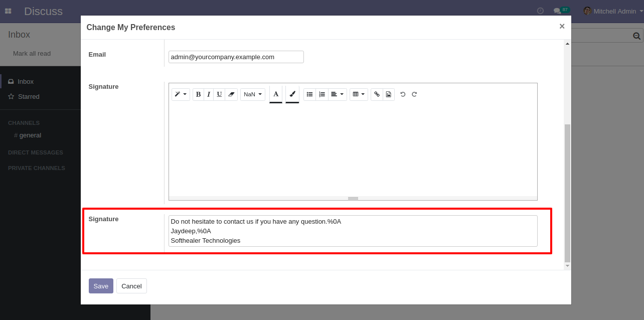
Task: Click the insert image icon
Action: tap(389, 94)
